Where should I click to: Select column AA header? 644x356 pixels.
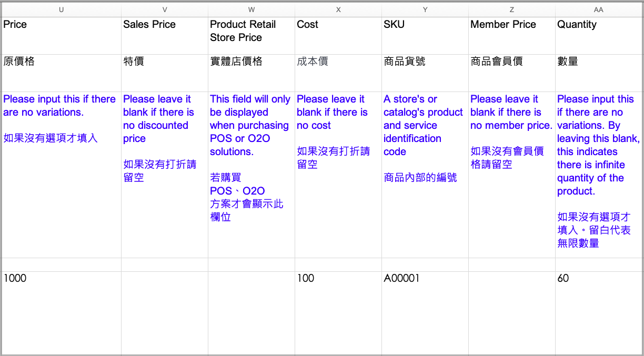(x=599, y=10)
